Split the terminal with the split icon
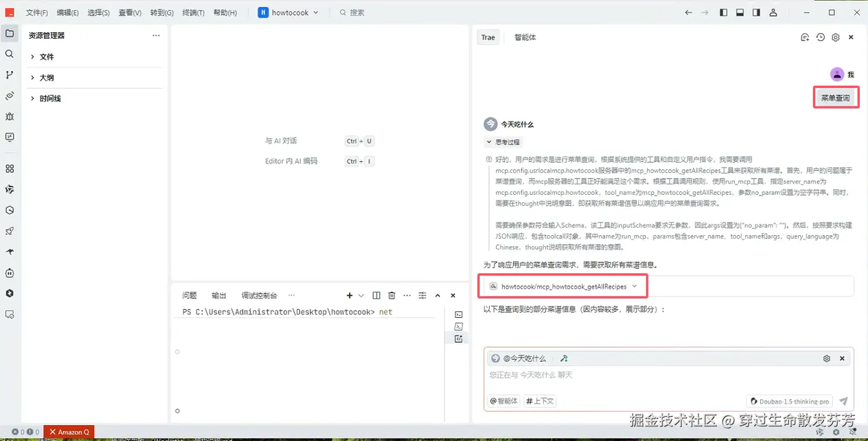Viewport: 868px width, 441px height. (x=376, y=295)
